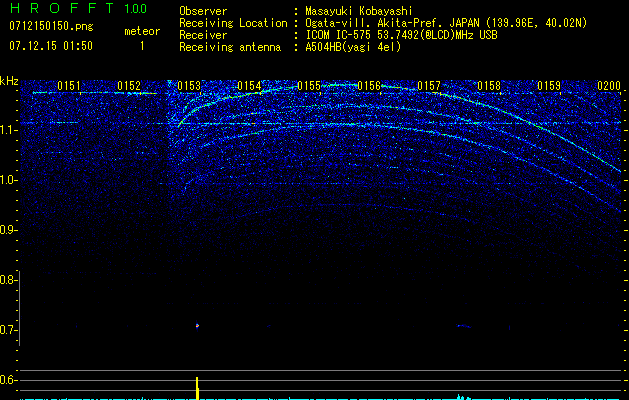The height and width of the screenshot is (400, 629).
Task: Click the meteor counter label
Action: [142, 31]
